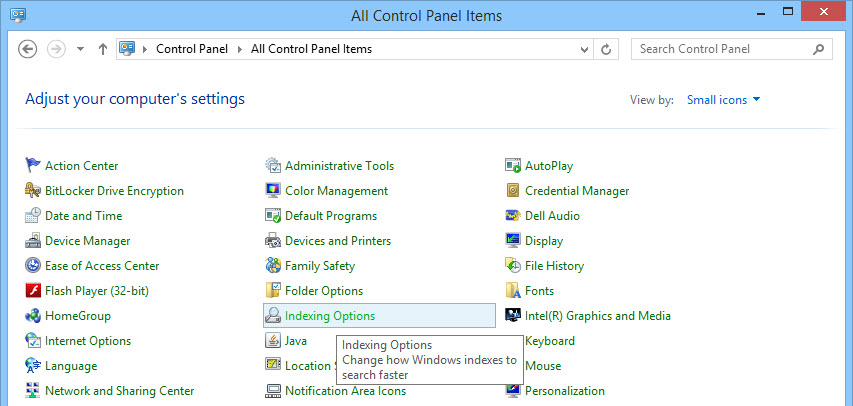
Task: Go back with the Back arrow button
Action: (x=28, y=49)
